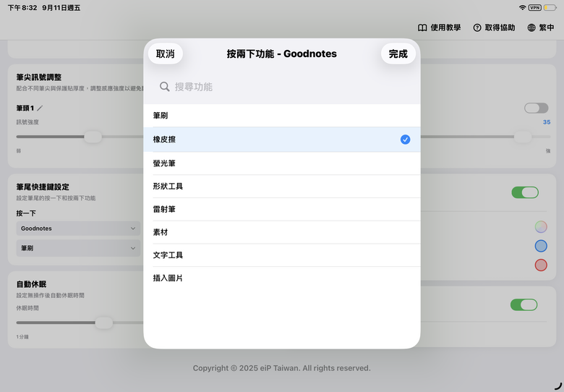Click the battery status icon
The height and width of the screenshot is (392, 564).
point(550,7)
